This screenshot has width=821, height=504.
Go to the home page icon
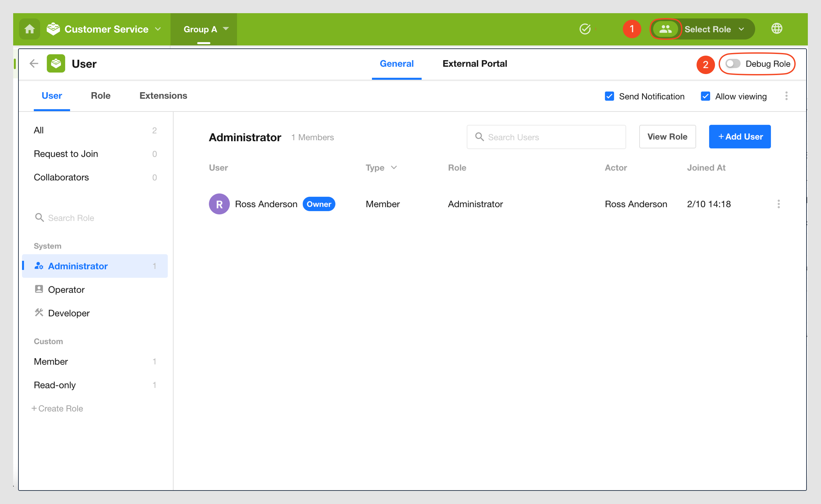click(x=29, y=29)
